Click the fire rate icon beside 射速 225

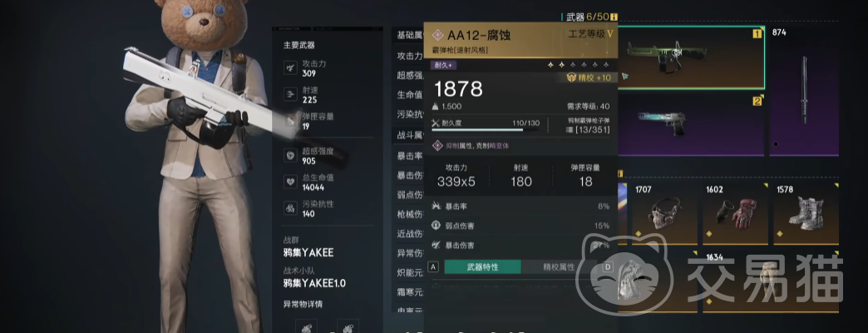tap(291, 95)
